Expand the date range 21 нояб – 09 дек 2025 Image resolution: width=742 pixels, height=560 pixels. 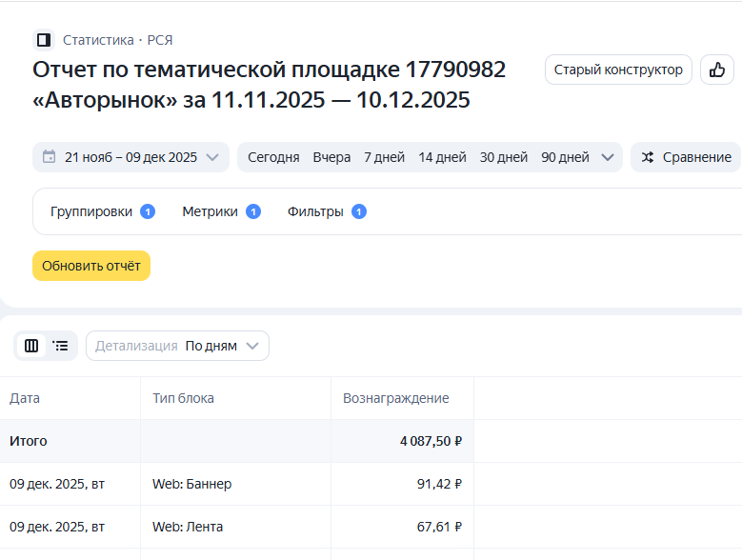[x=130, y=157]
